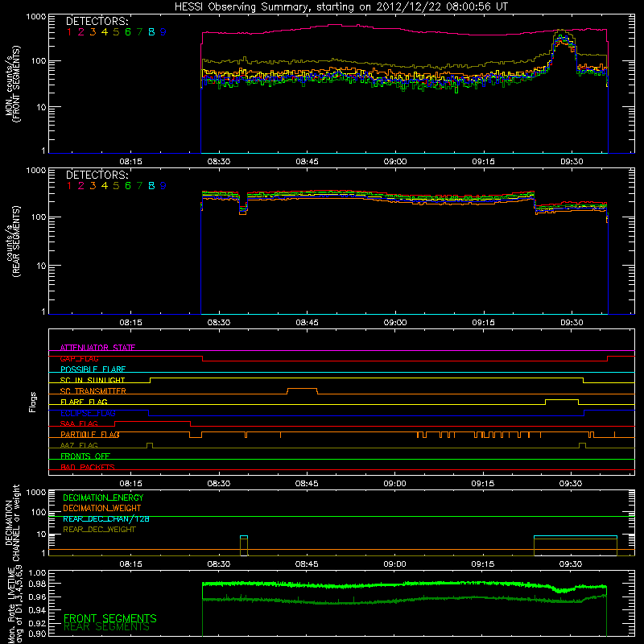Click the 0.94 y-axis label of livetime plot
The image size is (644, 644).
[x=37, y=609]
